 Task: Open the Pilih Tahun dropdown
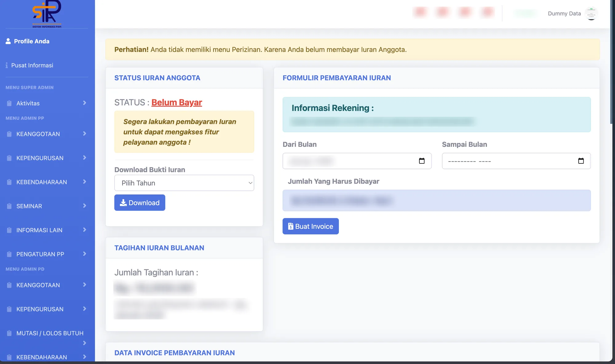pyautogui.click(x=184, y=183)
